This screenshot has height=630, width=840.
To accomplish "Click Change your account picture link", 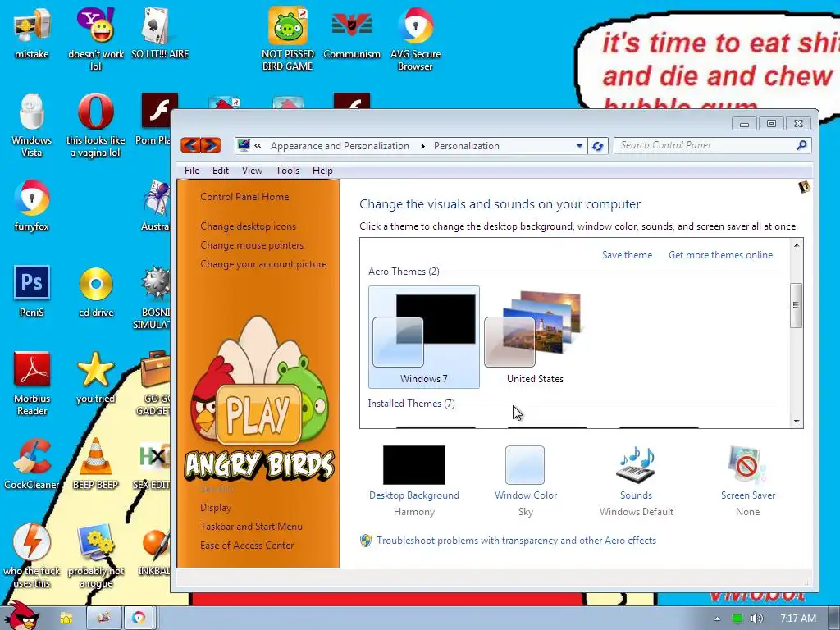I will pyautogui.click(x=263, y=264).
